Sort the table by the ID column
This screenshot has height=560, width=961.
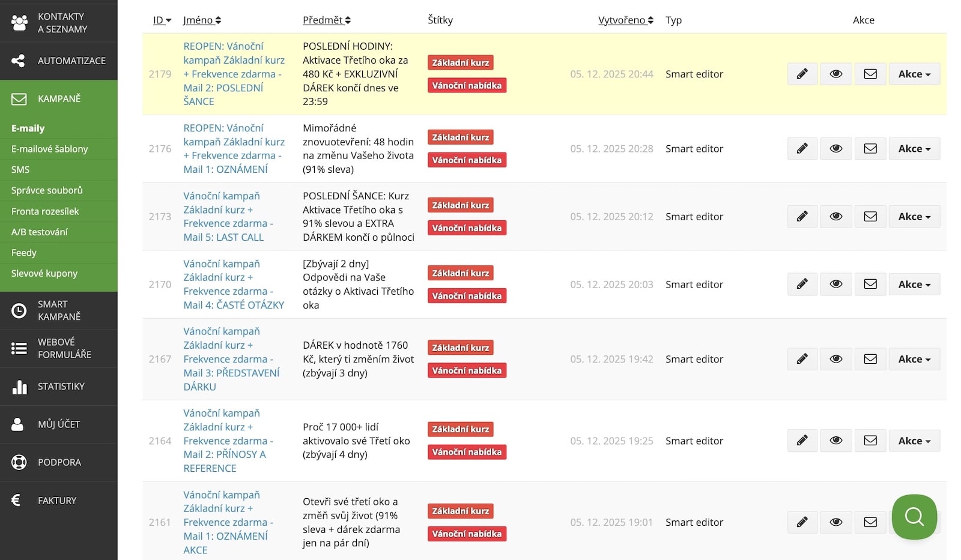pos(162,20)
